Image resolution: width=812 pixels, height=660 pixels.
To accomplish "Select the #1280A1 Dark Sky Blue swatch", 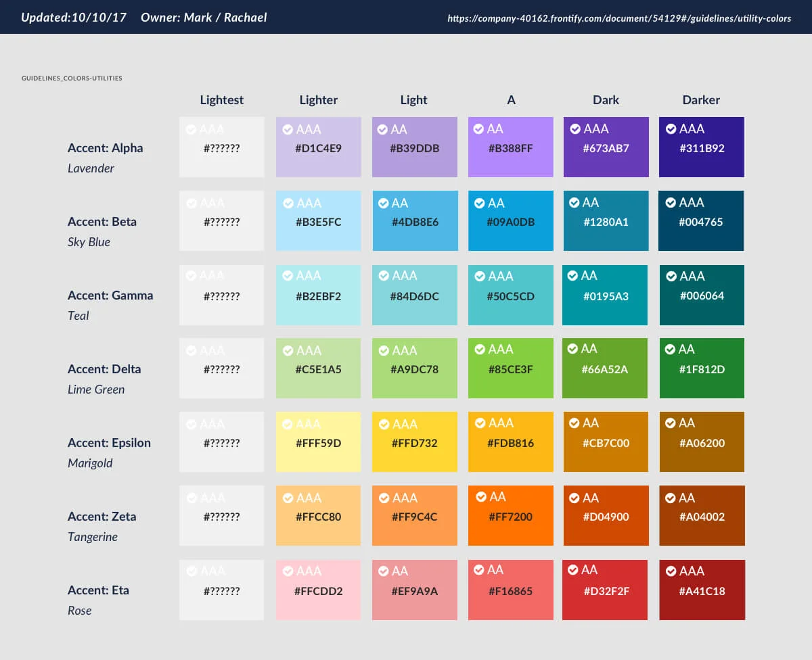I will click(606, 220).
